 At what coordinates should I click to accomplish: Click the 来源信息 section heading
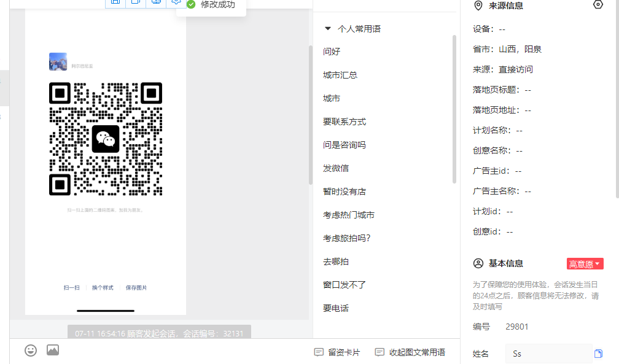[x=506, y=6]
